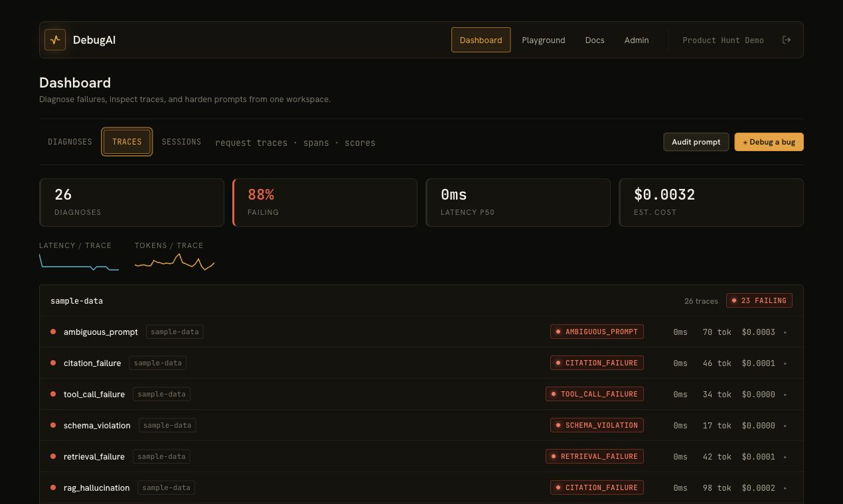This screenshot has width=843, height=504.
Task: Click sample-data tag next to rag_hallucination
Action: click(x=167, y=487)
